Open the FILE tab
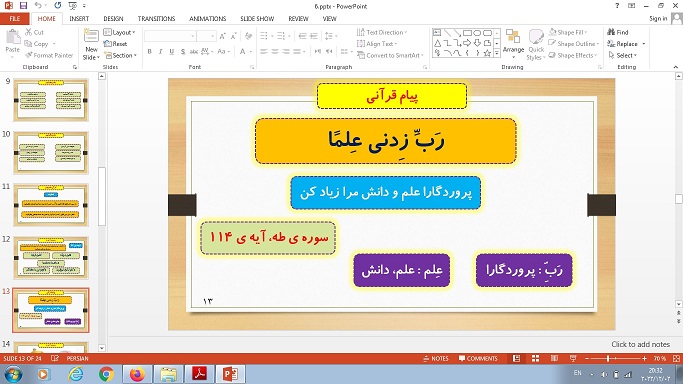 click(15, 19)
